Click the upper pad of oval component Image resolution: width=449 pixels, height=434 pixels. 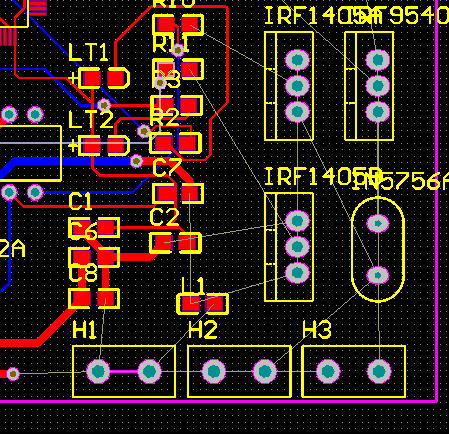point(378,224)
